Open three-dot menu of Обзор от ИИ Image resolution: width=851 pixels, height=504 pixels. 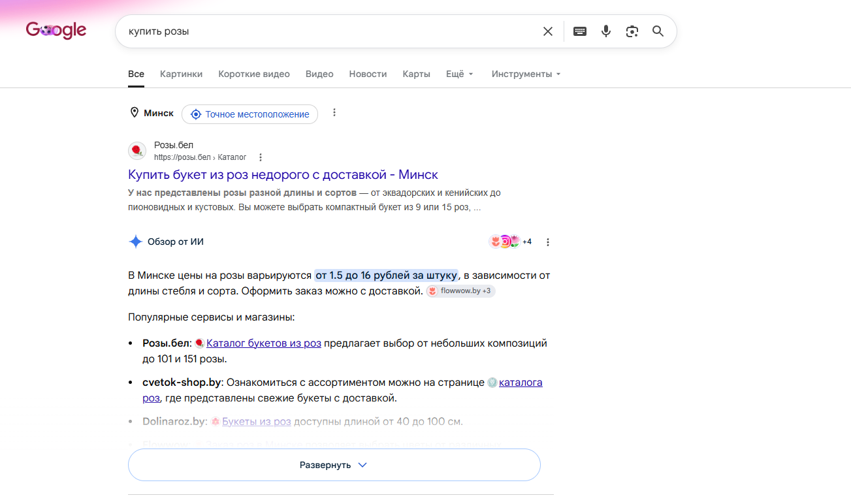pyautogui.click(x=548, y=242)
